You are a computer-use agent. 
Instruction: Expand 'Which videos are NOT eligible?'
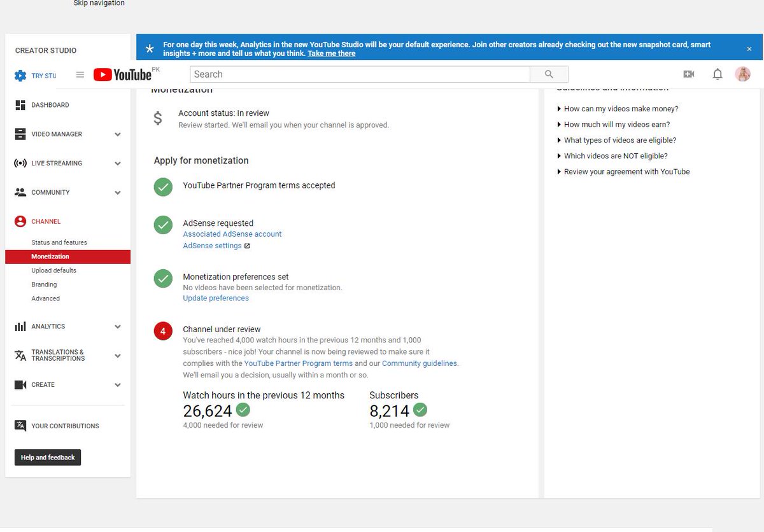612,156
